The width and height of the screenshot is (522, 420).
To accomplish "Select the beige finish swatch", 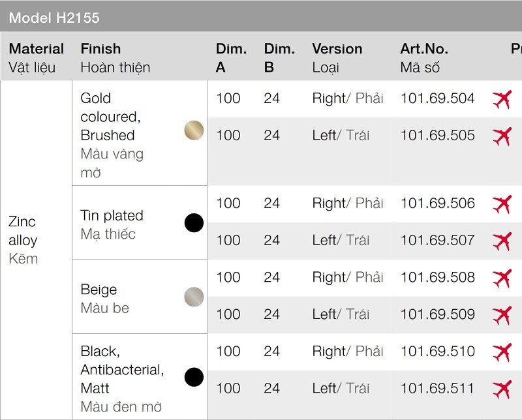I will 194,297.
